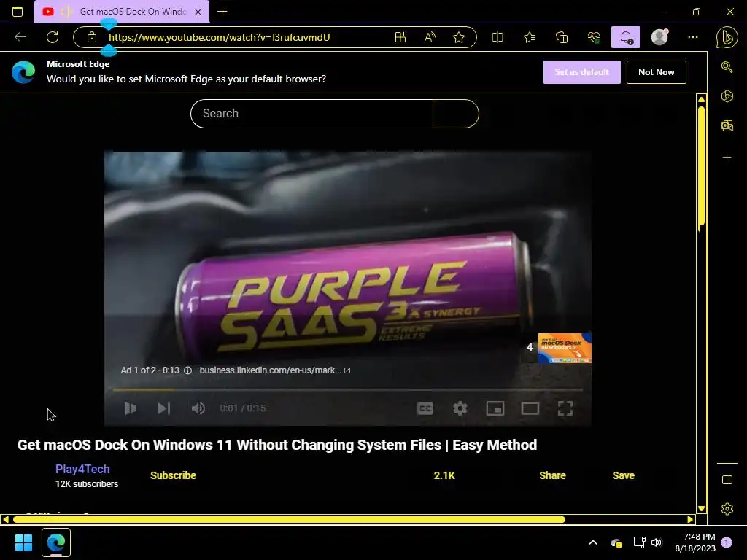Viewport: 747px width, 560px height.
Task: Open the Favorites list
Action: (530, 37)
